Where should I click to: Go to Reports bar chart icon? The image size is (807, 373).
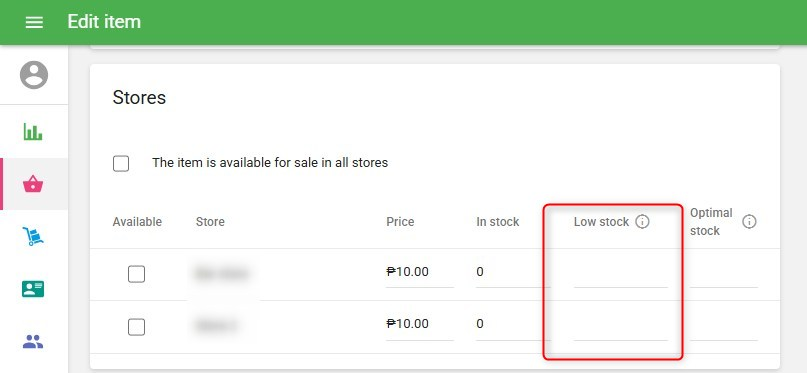coord(33,131)
